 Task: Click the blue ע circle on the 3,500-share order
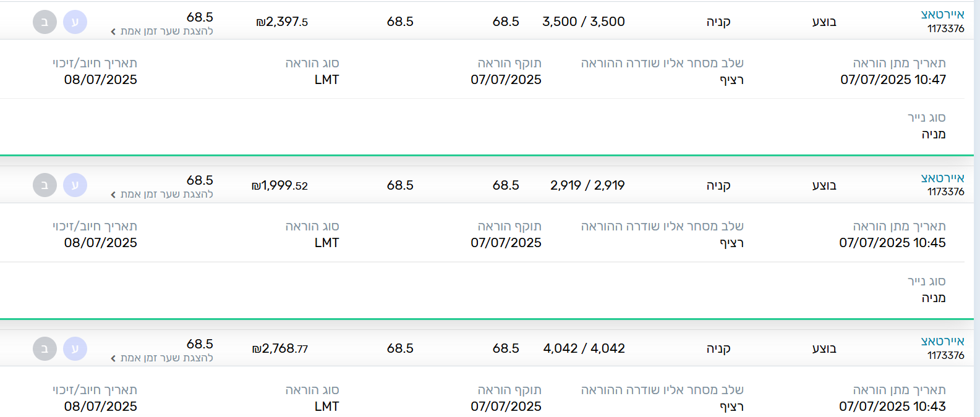coord(75,22)
